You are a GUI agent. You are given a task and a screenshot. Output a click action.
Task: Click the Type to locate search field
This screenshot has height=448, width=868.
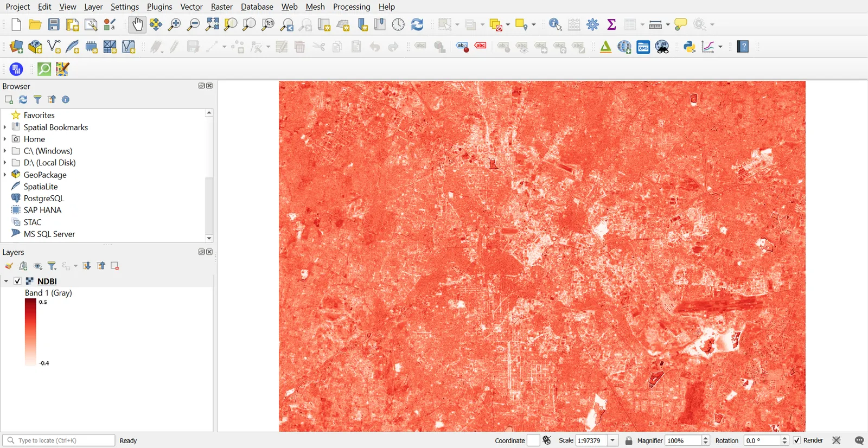[x=59, y=440]
